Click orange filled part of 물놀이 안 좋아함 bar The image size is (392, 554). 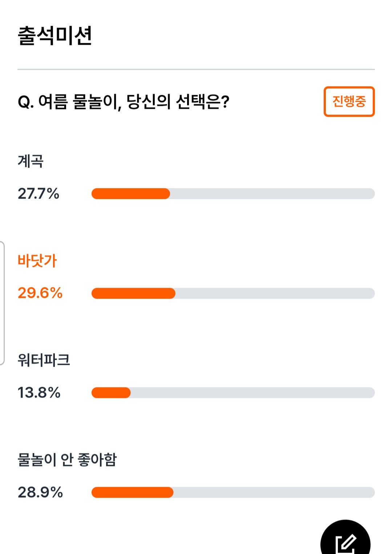[133, 492]
